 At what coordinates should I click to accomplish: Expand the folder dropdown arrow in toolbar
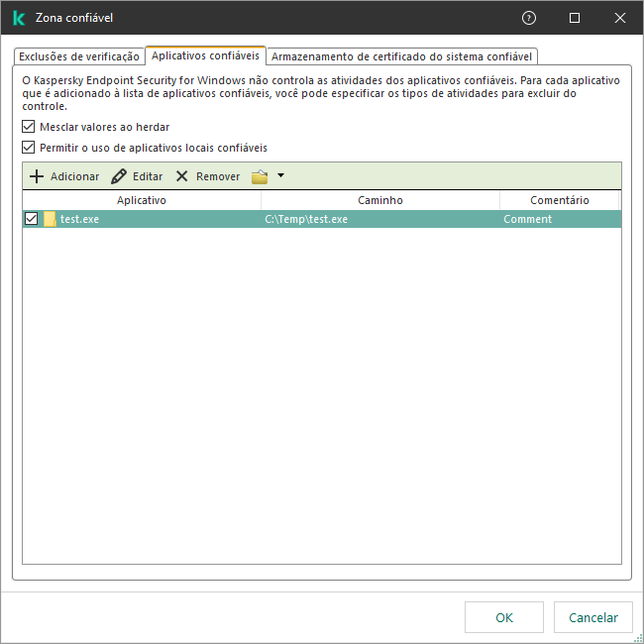click(280, 176)
